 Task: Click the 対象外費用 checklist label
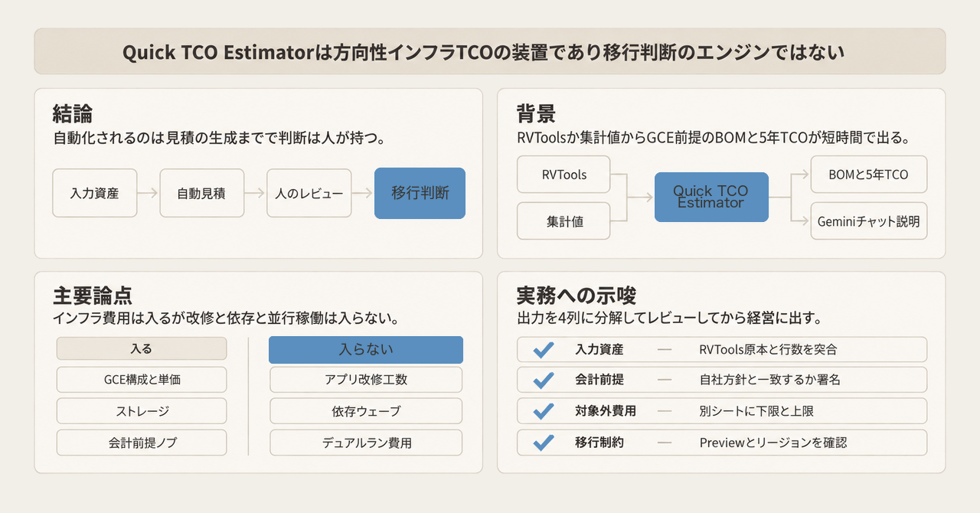[x=606, y=411]
